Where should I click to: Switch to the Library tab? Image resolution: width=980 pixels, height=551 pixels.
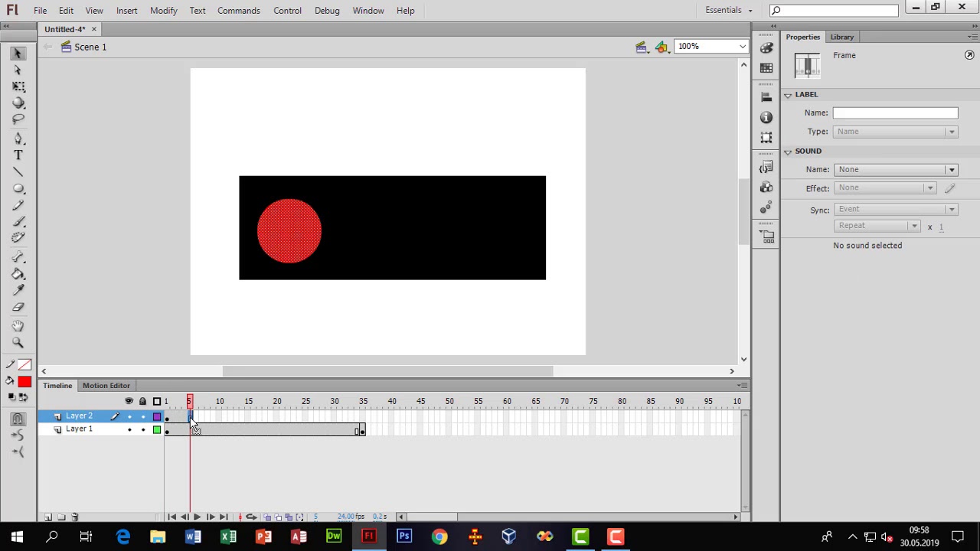click(x=841, y=37)
